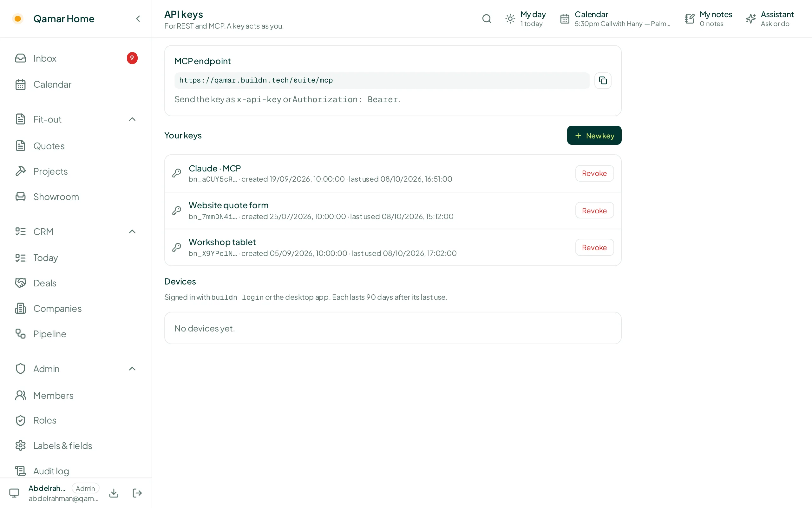Open My notes in the header
The height and width of the screenshot is (508, 812).
tap(708, 19)
